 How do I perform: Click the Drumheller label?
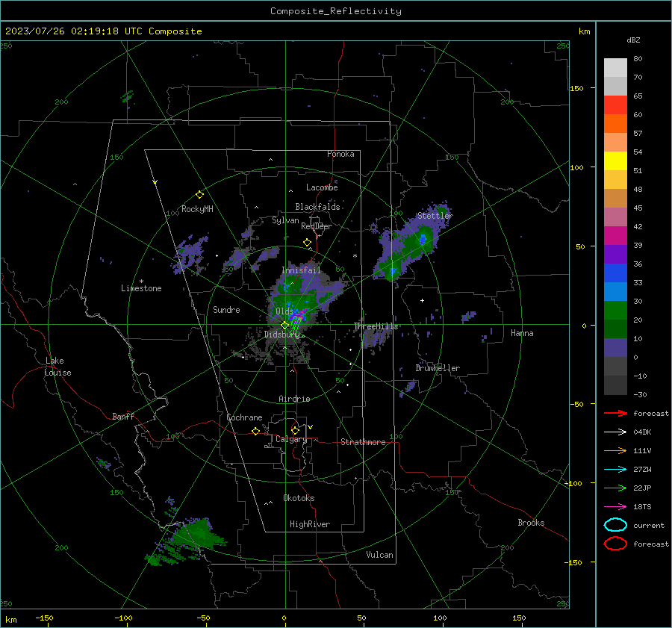pos(438,368)
